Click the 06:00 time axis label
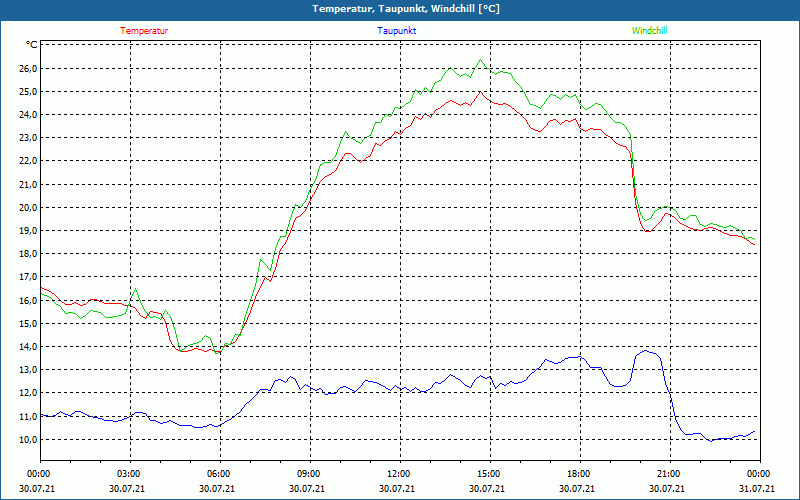Viewport: 800px width, 500px height. pyautogui.click(x=219, y=473)
